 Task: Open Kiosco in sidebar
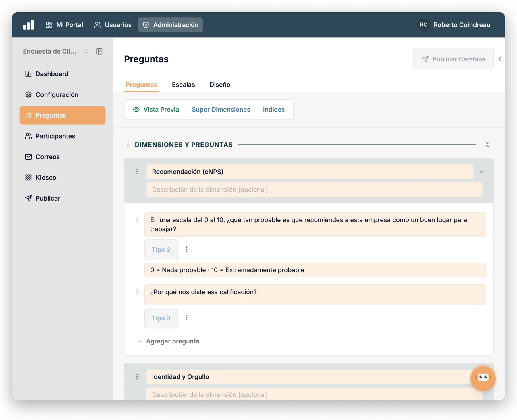click(x=62, y=178)
